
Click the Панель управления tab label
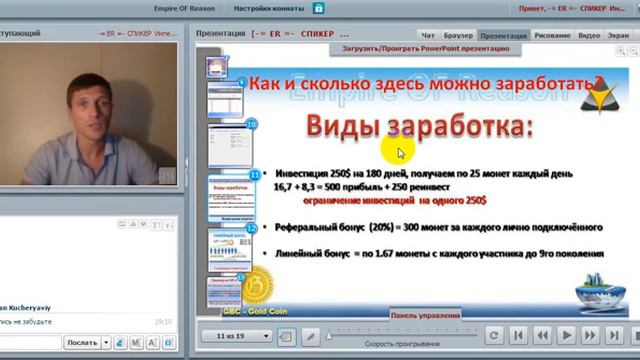425,315
